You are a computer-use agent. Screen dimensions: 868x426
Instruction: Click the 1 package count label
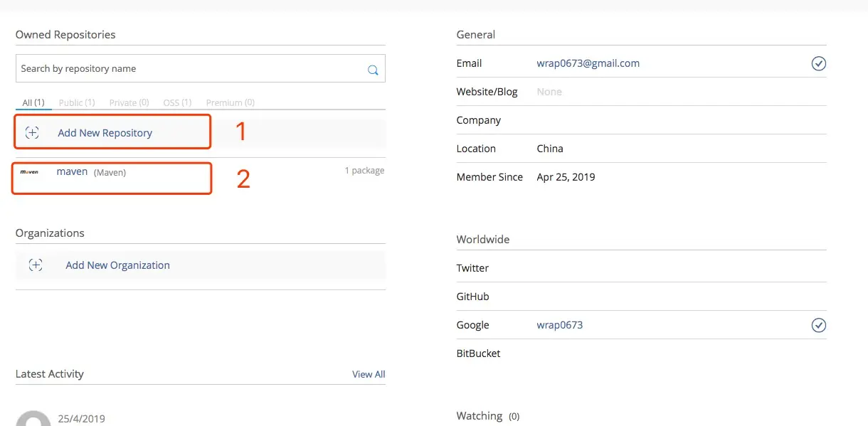tap(364, 171)
